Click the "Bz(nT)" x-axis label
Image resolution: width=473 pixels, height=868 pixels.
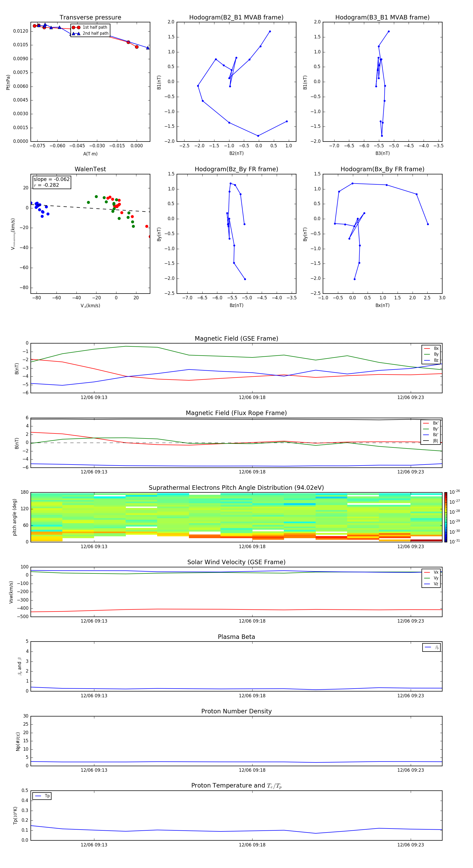236,305
